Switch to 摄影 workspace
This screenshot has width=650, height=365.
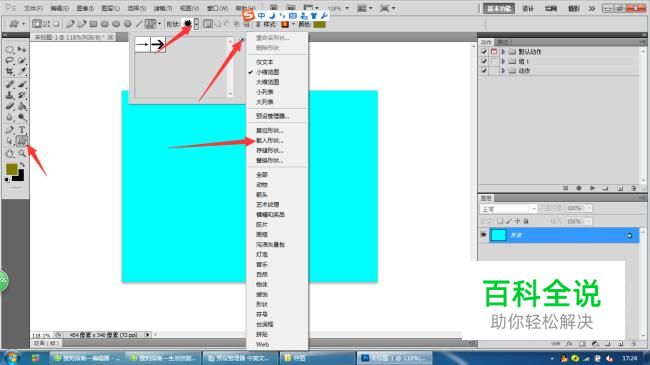point(574,9)
